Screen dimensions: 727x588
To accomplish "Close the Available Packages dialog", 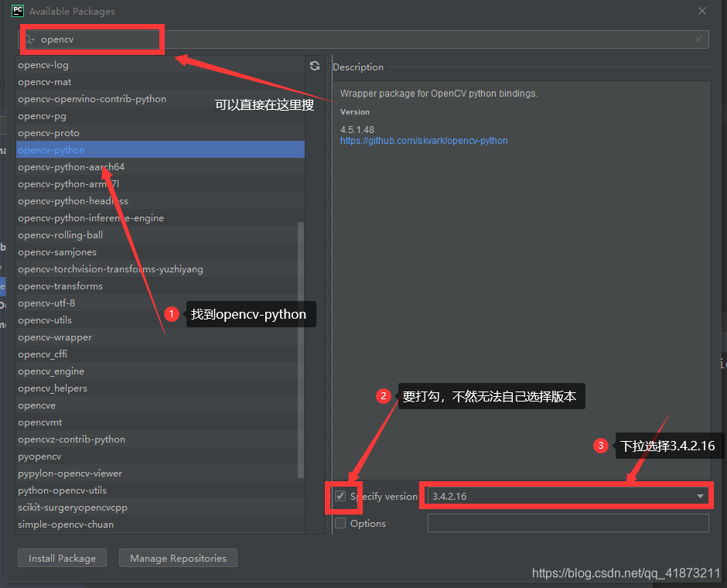I will point(702,11).
